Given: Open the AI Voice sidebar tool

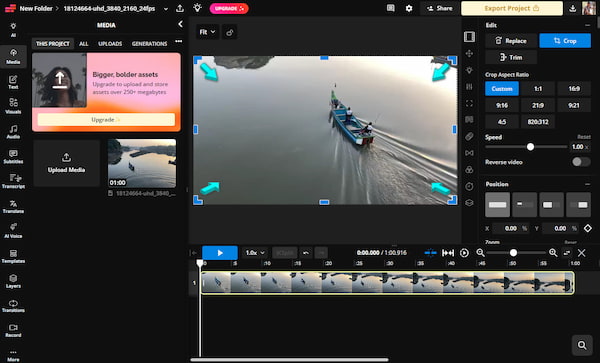Looking at the screenshot, I should (x=13, y=231).
